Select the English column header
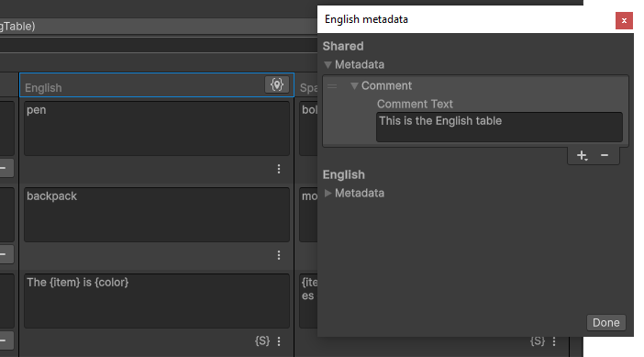 coord(157,85)
